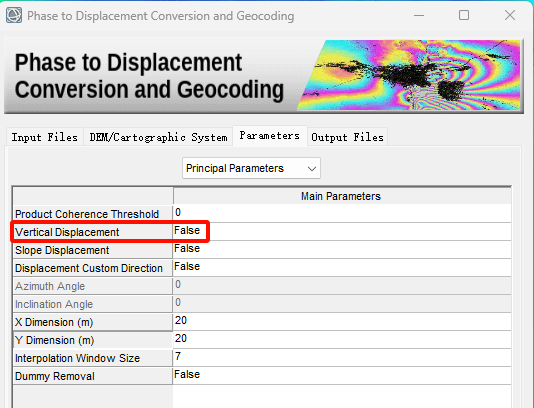
Task: Go to the Output Files tab
Action: click(347, 137)
